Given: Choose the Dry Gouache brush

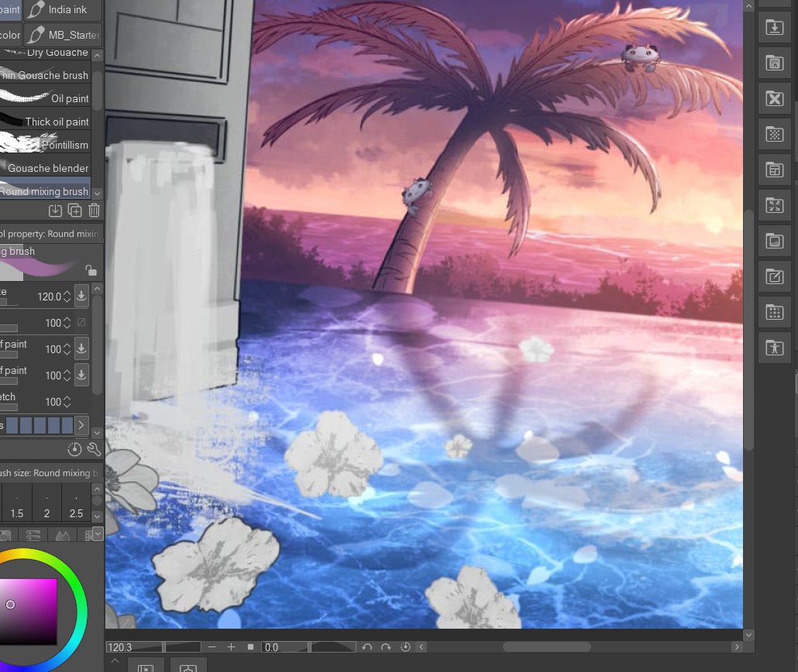Looking at the screenshot, I should coord(45,54).
